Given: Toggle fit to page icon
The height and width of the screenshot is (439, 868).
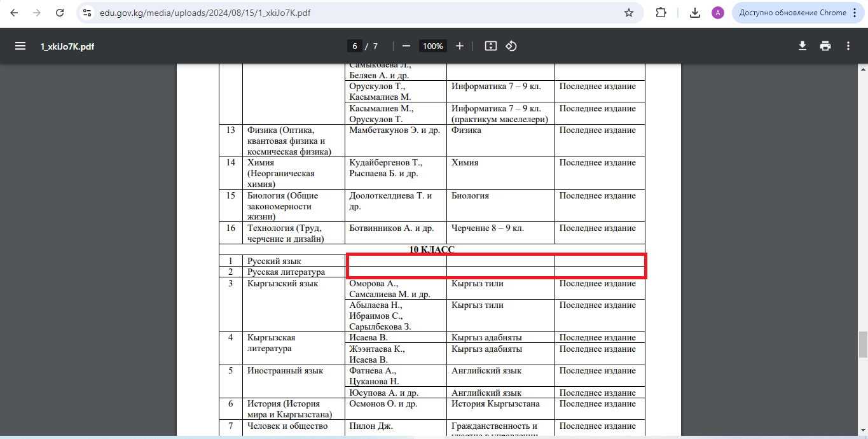Looking at the screenshot, I should pyautogui.click(x=490, y=46).
